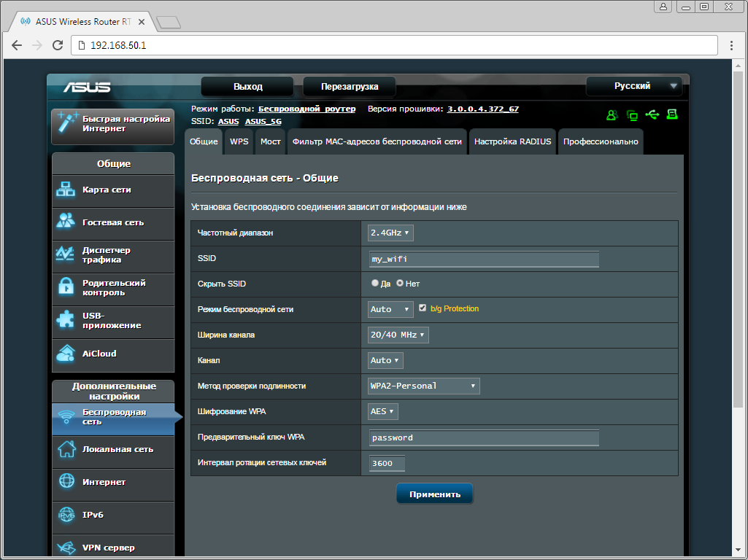Click the browser user profile icon
748x560 pixels.
coord(663,7)
